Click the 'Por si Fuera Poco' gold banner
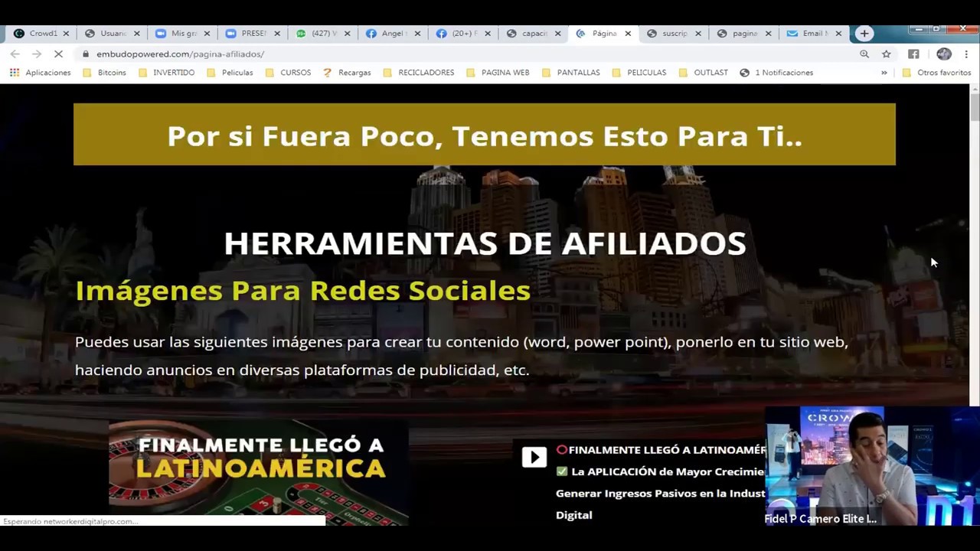The width and height of the screenshot is (980, 551). [x=485, y=135]
